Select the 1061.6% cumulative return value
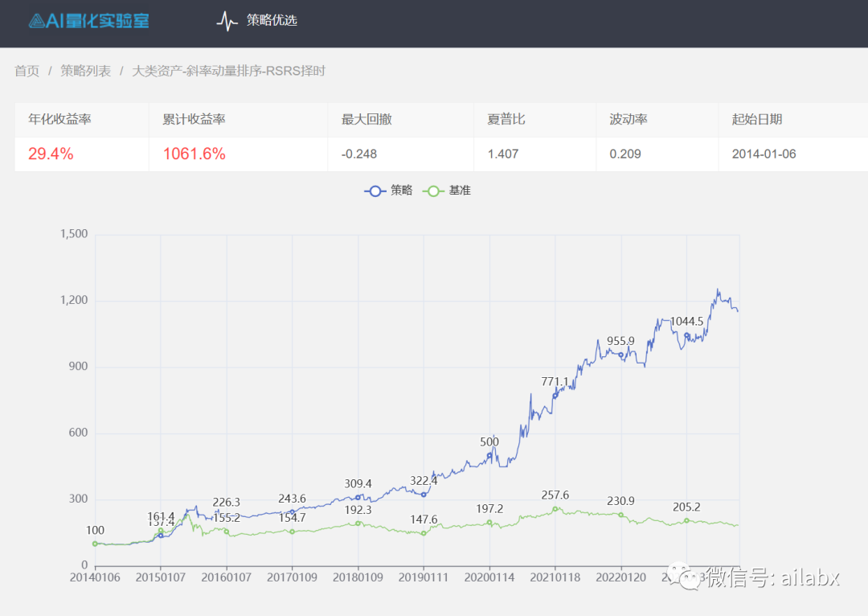Viewport: 868px width, 616px height. (194, 154)
